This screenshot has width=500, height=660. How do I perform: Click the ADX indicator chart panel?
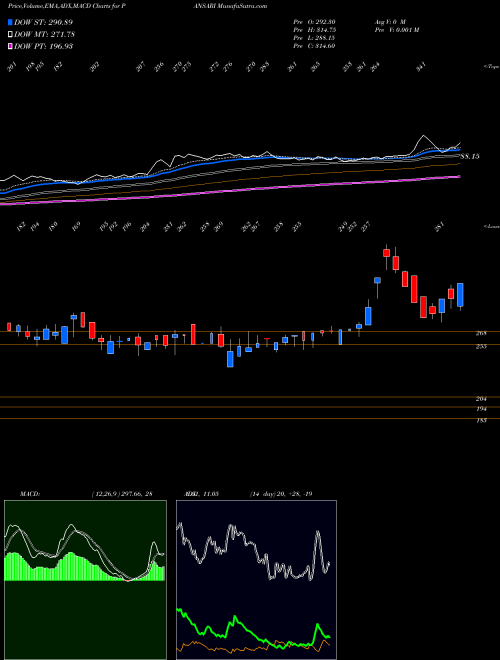click(256, 580)
